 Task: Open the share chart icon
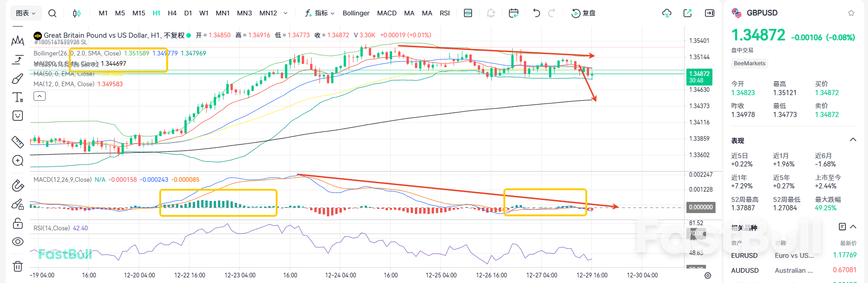tap(687, 13)
